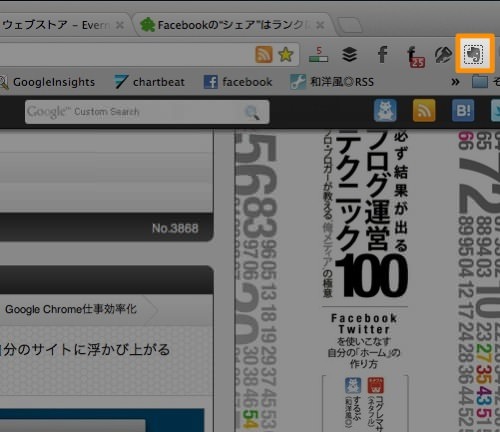Switch to the ウェブストア - Evernote tab
The width and height of the screenshot is (500, 432).
63,25
